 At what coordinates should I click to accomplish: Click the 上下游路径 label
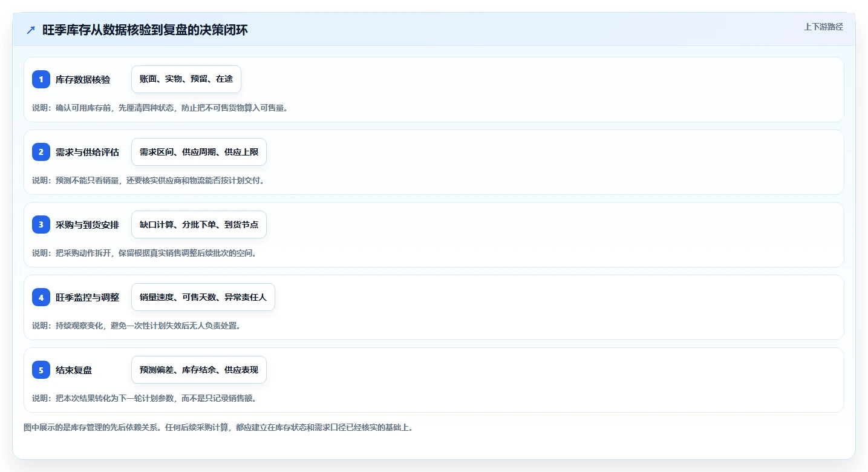coord(823,27)
